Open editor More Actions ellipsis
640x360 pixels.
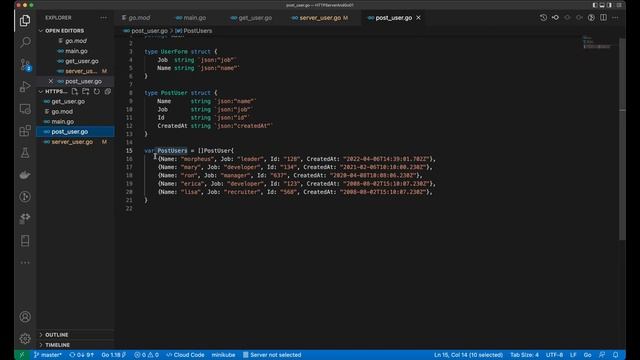click(615, 18)
